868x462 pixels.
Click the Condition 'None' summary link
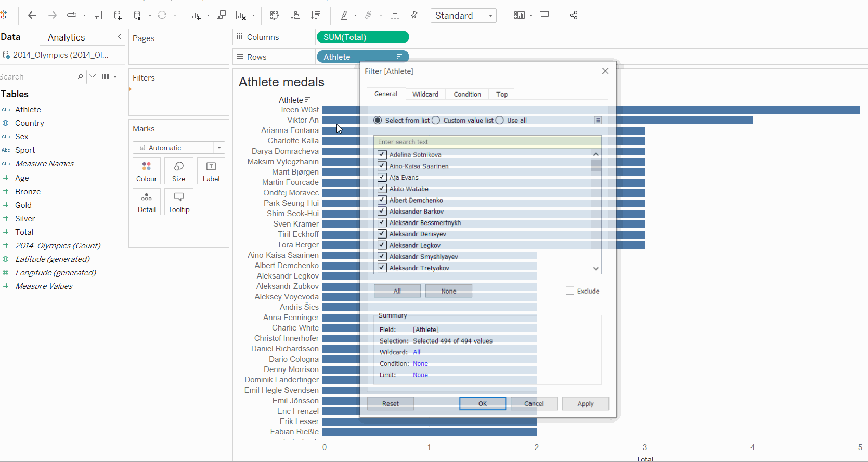(420, 364)
